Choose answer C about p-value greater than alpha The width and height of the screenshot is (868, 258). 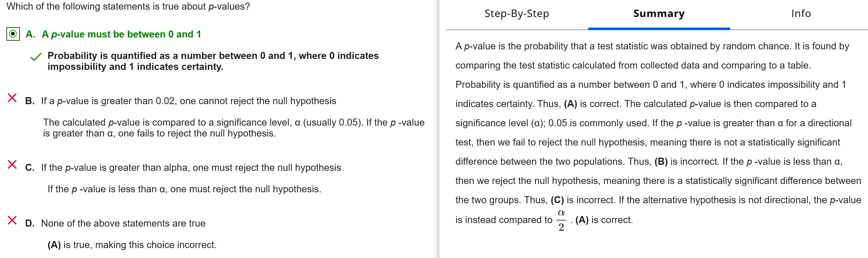coord(191,168)
